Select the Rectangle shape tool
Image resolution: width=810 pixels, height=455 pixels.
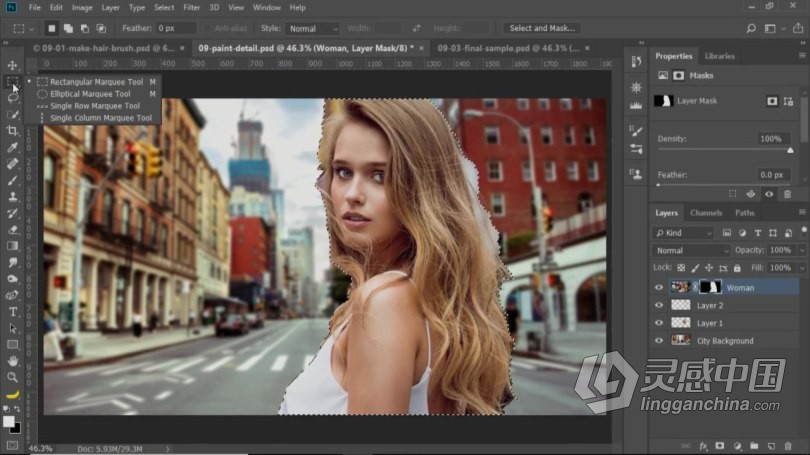[12, 344]
